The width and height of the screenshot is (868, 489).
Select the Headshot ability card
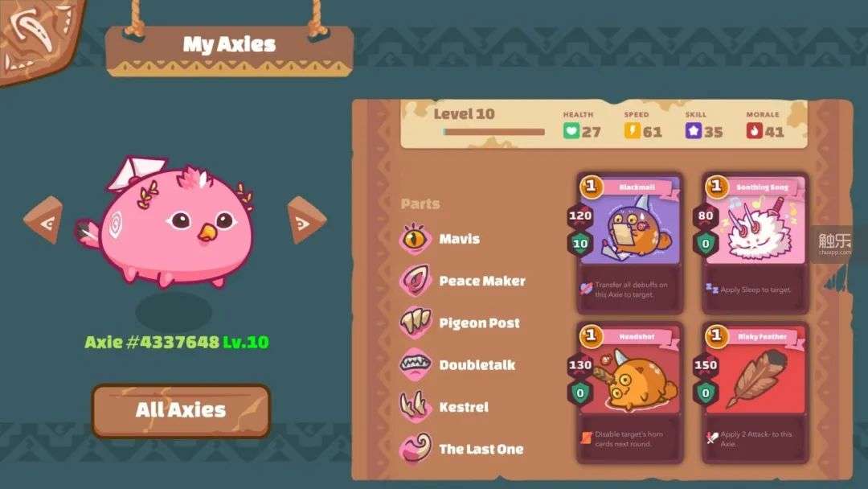[x=629, y=392]
